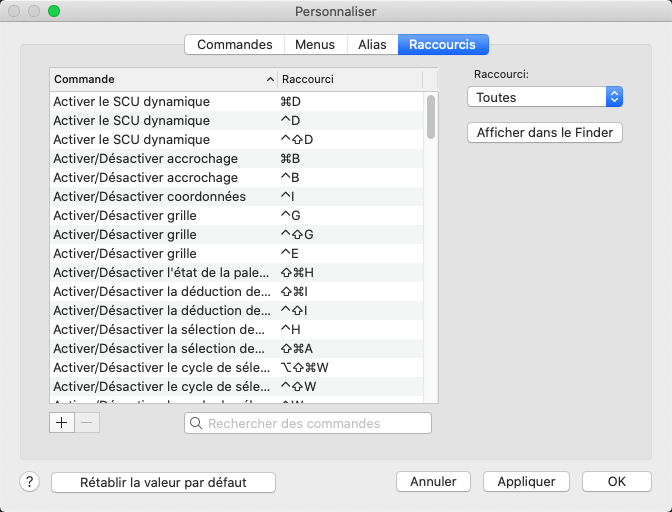
Task: Switch to the Menus tab
Action: [315, 44]
